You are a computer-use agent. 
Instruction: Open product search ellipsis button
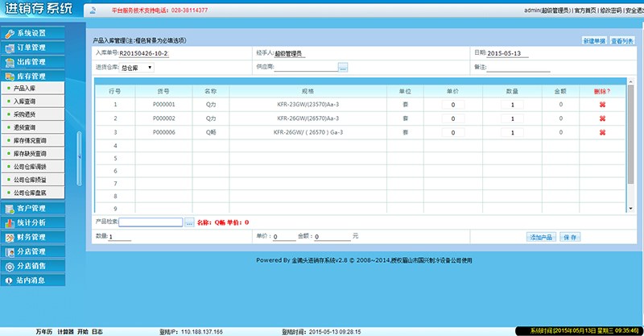click(189, 222)
